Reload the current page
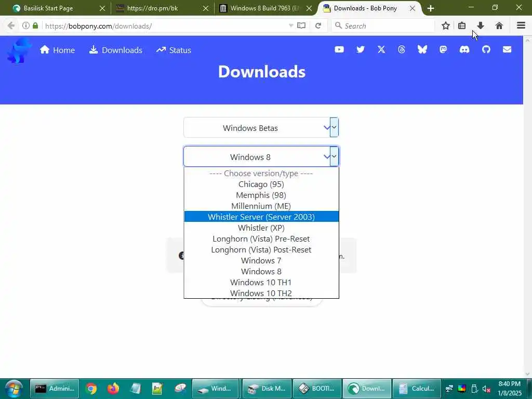This screenshot has height=399, width=532. [318, 26]
